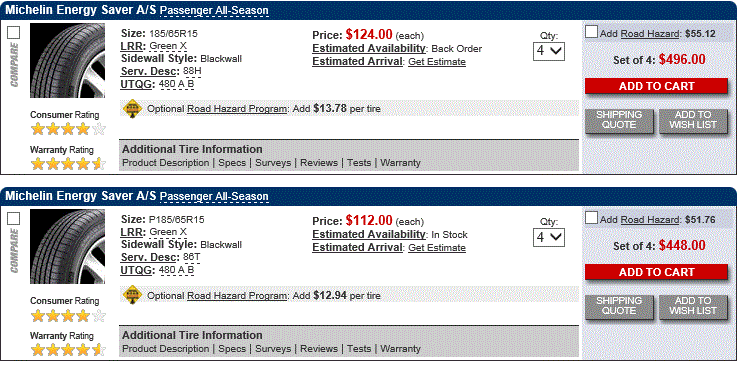Open Consumer Rating stars for $112.00 tire
Screen dimensions: 740x367
pyautogui.click(x=68, y=315)
